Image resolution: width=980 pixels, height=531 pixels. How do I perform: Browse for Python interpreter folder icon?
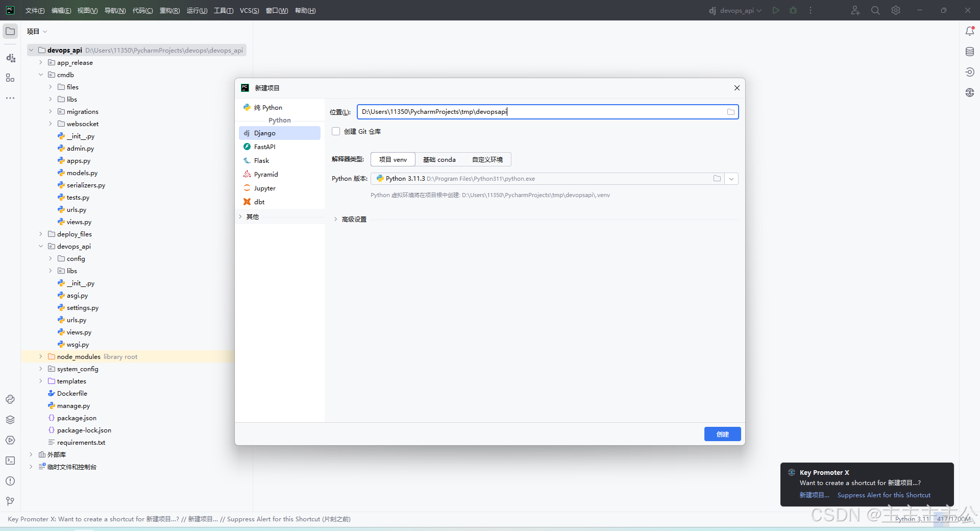pyautogui.click(x=717, y=179)
